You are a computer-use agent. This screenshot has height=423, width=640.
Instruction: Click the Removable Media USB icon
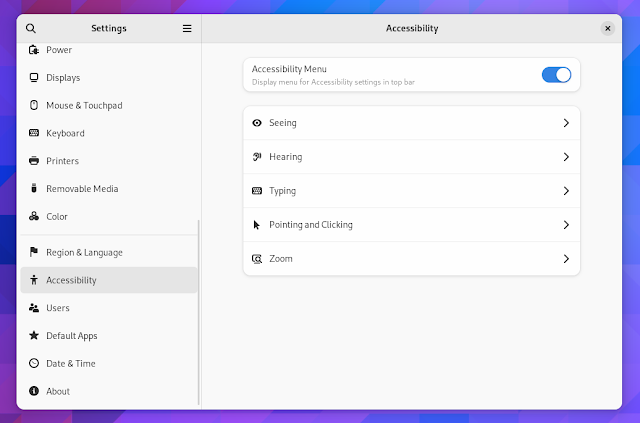pyautogui.click(x=34, y=188)
